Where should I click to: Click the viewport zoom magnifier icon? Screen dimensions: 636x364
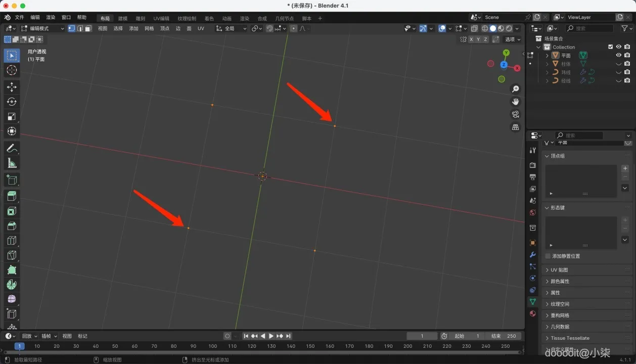click(x=515, y=89)
